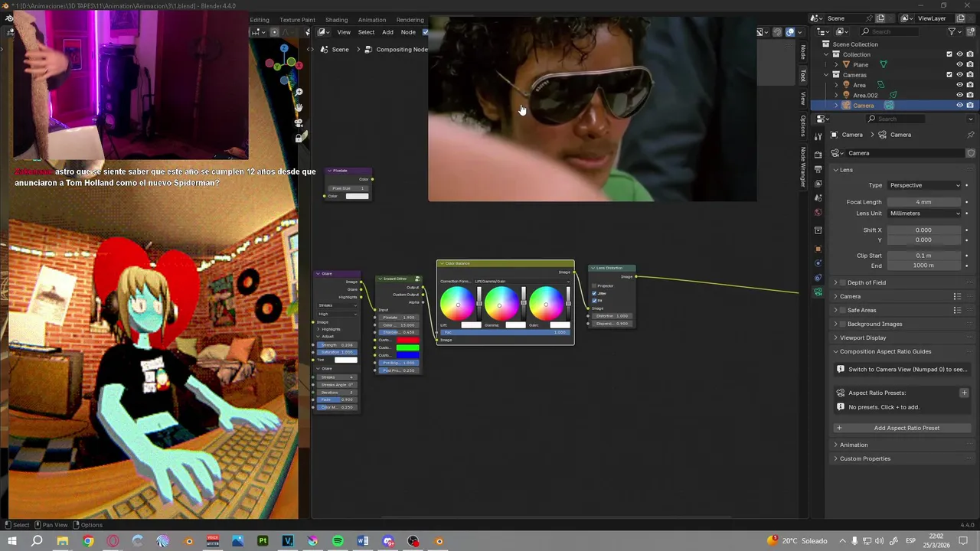The width and height of the screenshot is (980, 551).
Task: Expand Area.002 in the outliner
Action: pyautogui.click(x=836, y=95)
